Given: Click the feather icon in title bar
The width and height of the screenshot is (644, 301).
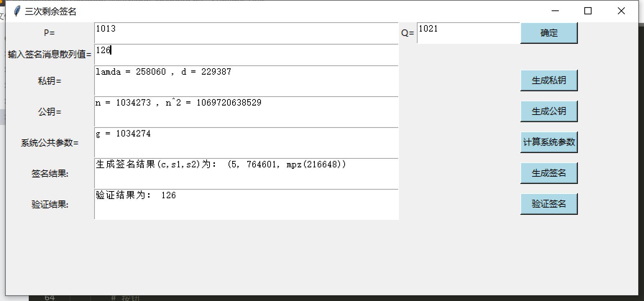Looking at the screenshot, I should coord(17,11).
